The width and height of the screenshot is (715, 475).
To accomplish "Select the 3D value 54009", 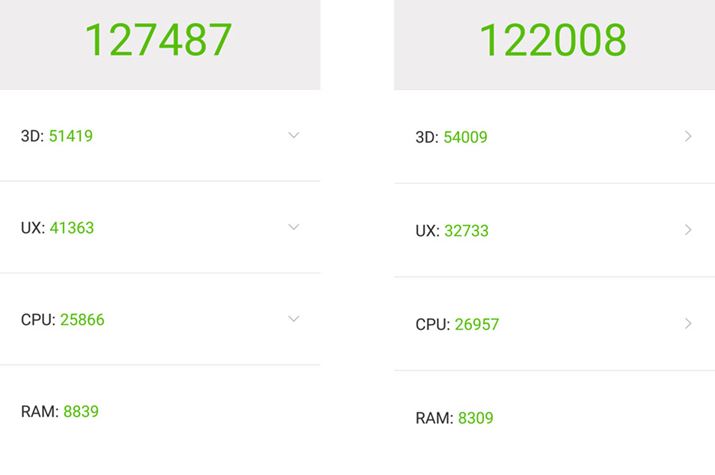I will pos(466,138).
